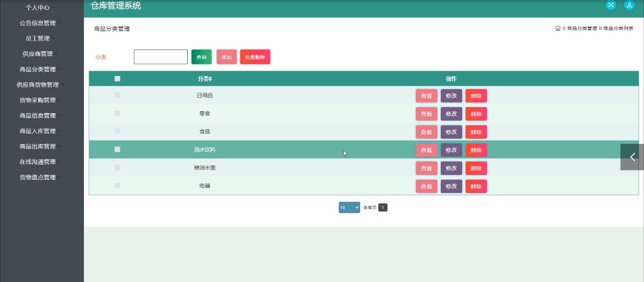Viewport: 644px width, 282px height.
Task: Delete the 零食 category
Action: (x=476, y=114)
